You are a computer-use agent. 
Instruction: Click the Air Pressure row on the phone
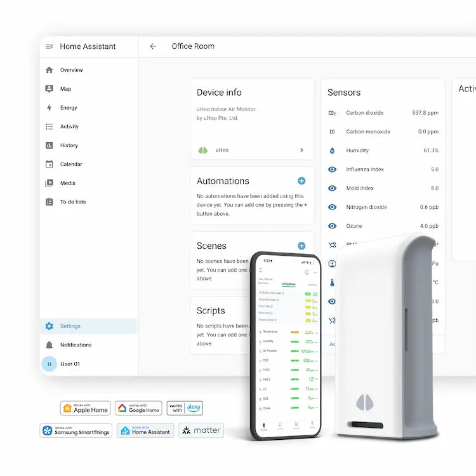click(x=288, y=351)
